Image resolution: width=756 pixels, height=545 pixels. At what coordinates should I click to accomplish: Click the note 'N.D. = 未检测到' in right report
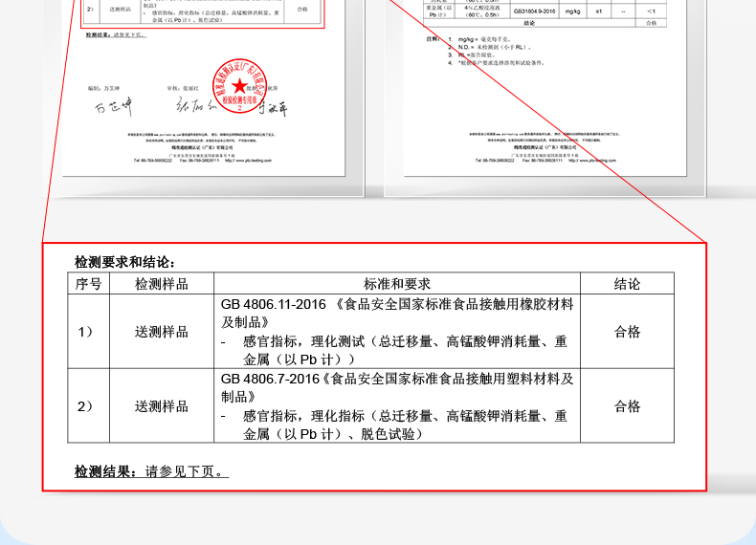[x=494, y=47]
